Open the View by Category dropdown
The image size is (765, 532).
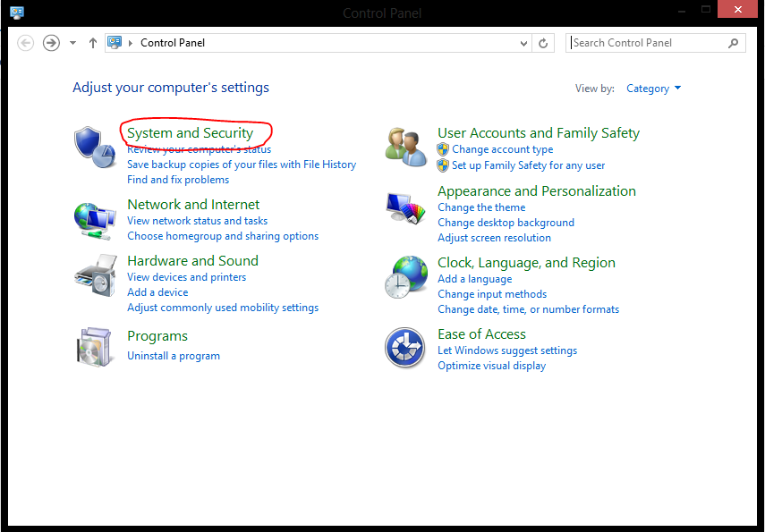coord(653,89)
